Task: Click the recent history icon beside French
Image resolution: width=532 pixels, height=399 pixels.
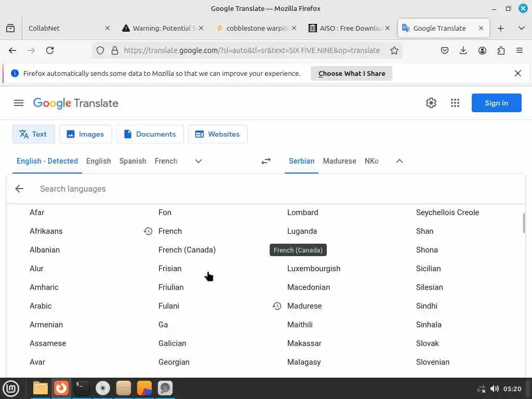Action: pyautogui.click(x=148, y=231)
